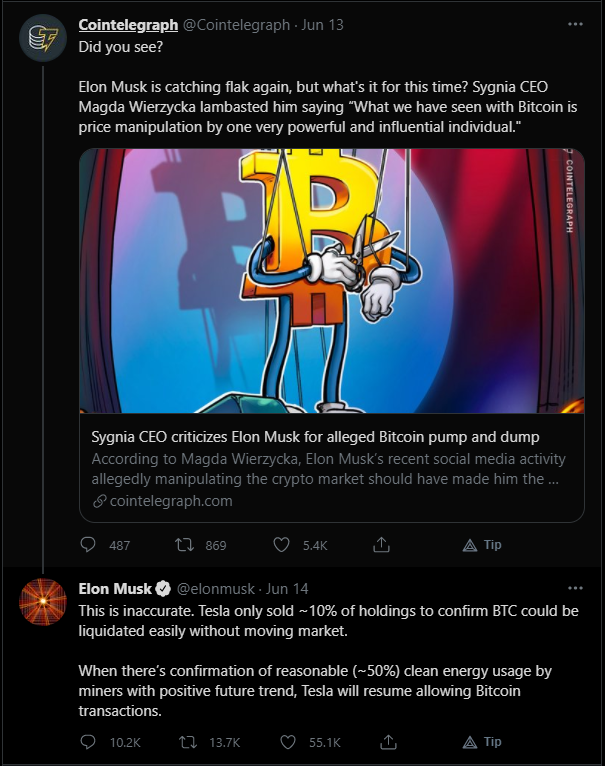Reply to the Cointelegraph tweet
The width and height of the screenshot is (605, 766).
coord(88,545)
